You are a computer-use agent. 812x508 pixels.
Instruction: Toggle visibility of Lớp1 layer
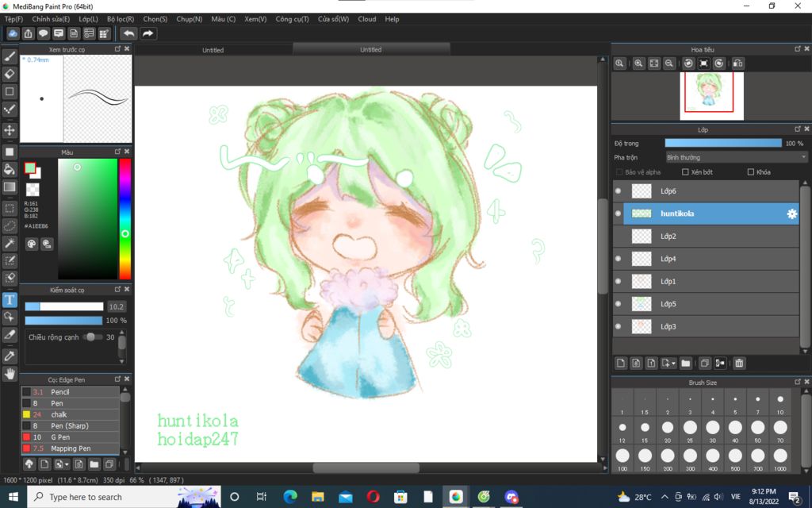619,282
